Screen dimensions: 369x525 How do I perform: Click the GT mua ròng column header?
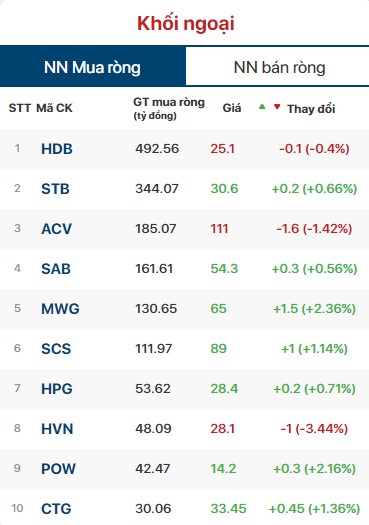pyautogui.click(x=169, y=108)
